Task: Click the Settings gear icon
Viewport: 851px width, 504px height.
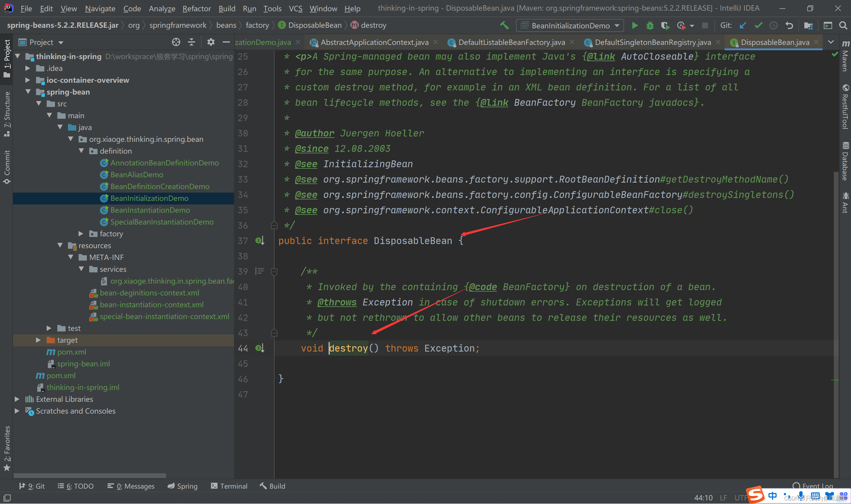Action: click(x=211, y=42)
